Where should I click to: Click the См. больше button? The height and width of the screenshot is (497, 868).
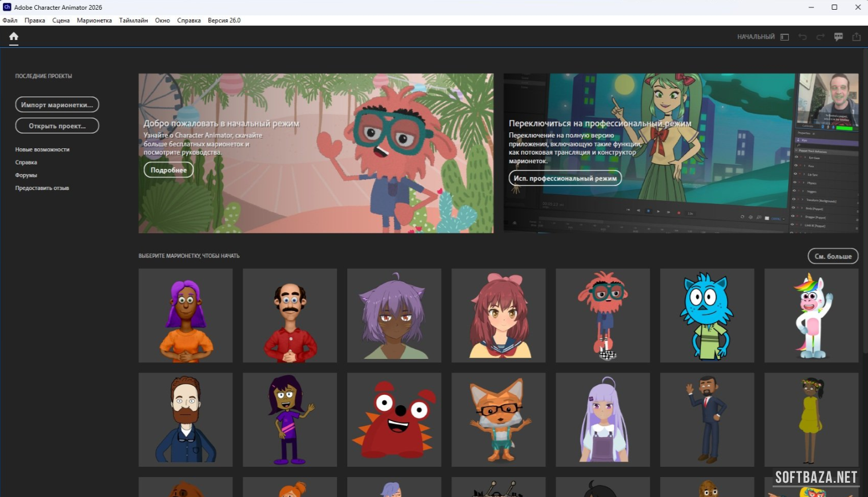click(833, 256)
